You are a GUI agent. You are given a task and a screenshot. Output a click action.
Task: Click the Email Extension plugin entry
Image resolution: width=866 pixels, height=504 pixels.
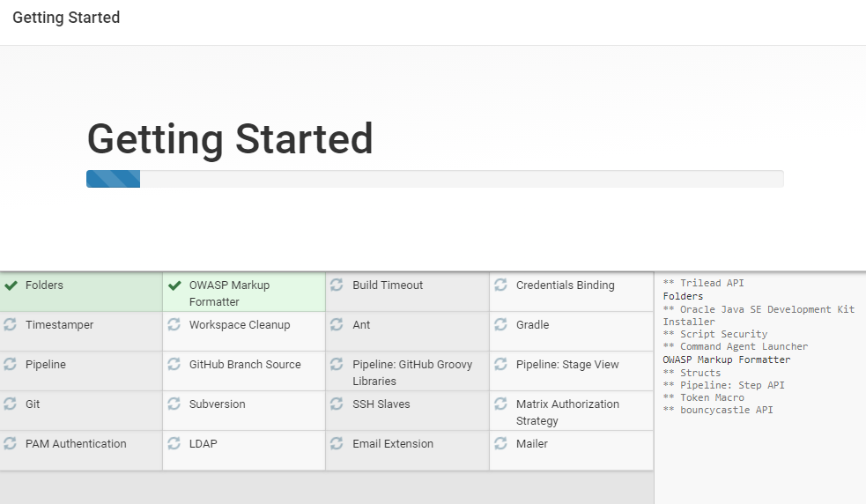click(x=408, y=451)
